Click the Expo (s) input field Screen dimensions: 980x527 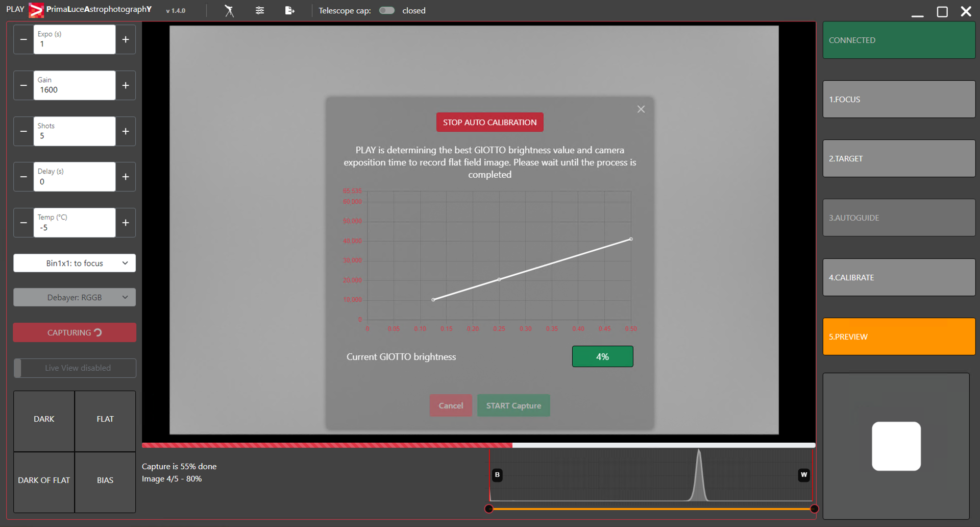click(x=75, y=39)
